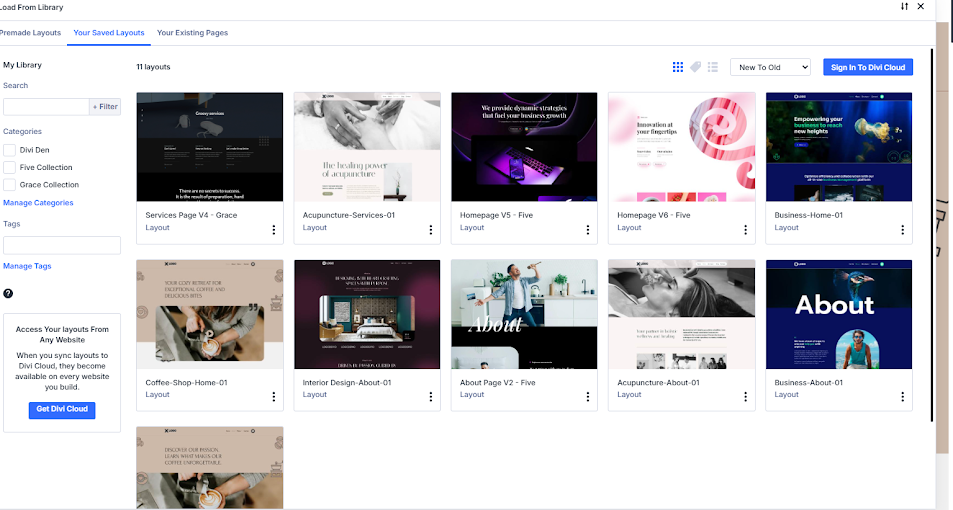
Task: Switch to tag view icon
Action: pos(695,67)
